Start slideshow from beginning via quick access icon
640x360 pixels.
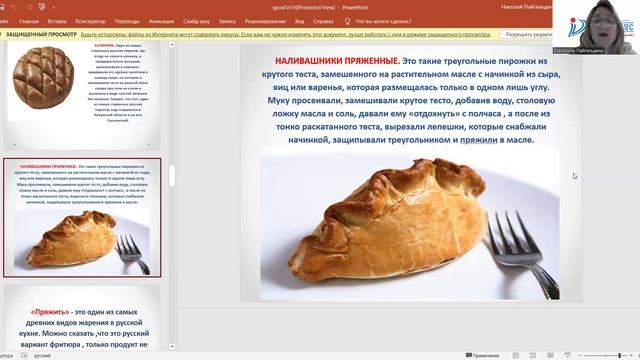(42, 7)
